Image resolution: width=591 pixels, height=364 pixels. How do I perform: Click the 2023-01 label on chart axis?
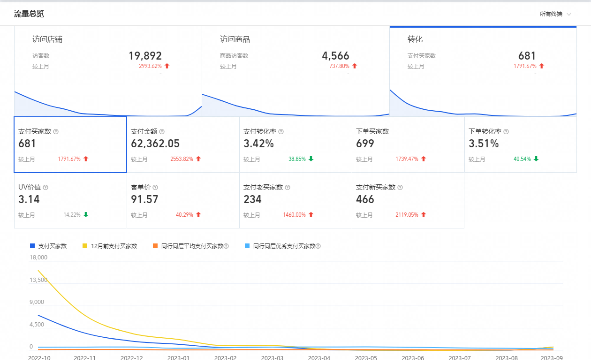(x=178, y=358)
